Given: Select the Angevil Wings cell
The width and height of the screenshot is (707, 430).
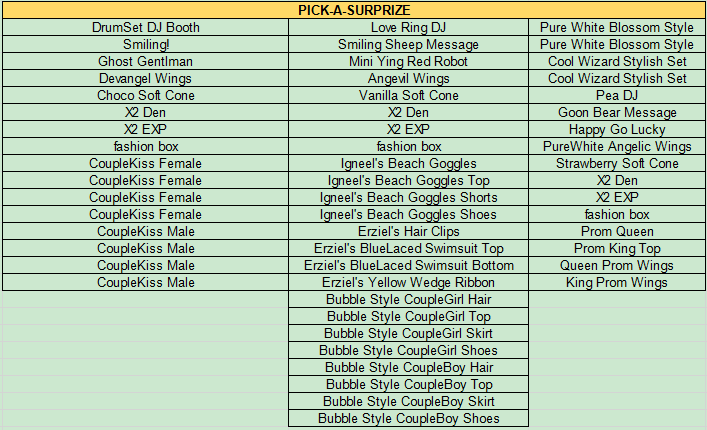Looking at the screenshot, I should point(408,78).
